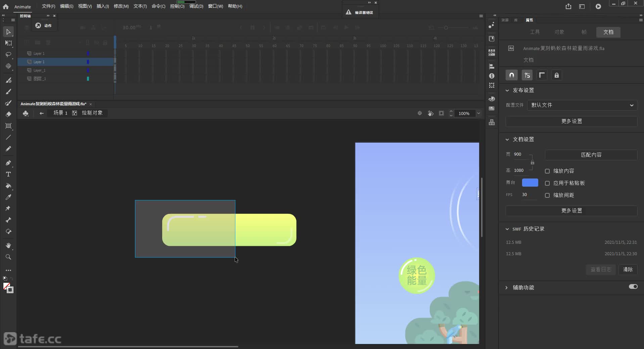Image resolution: width=644 pixels, height=349 pixels.
Task: Click 更多设置 under 文档设置
Action: 571,211
